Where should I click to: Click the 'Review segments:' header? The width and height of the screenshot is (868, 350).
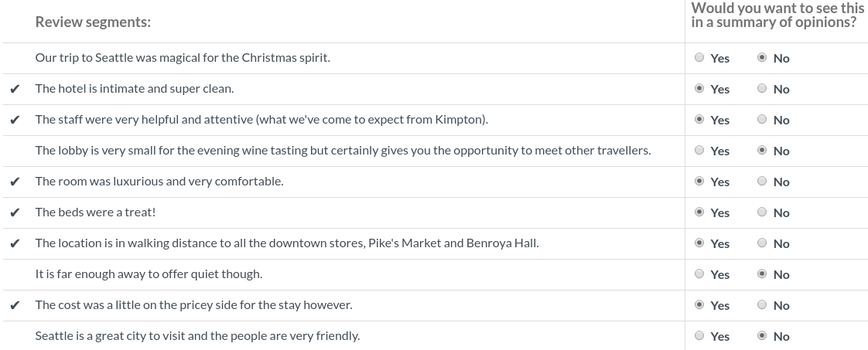point(93,22)
